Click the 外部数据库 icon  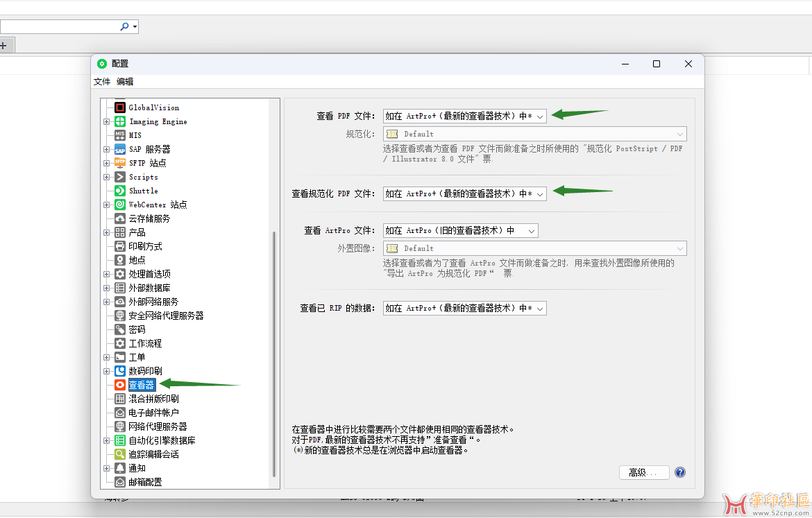point(120,288)
